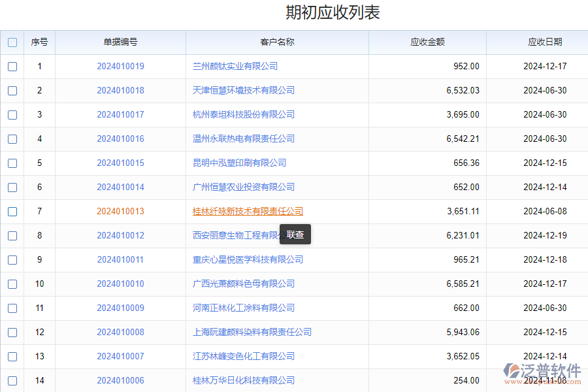Click document link 2024010006

coord(120,381)
